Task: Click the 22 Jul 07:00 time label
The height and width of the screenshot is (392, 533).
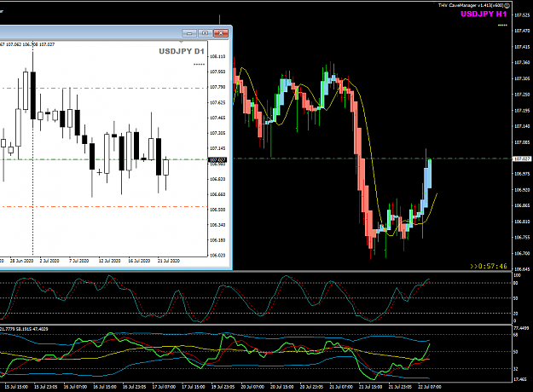Action: pyautogui.click(x=430, y=387)
